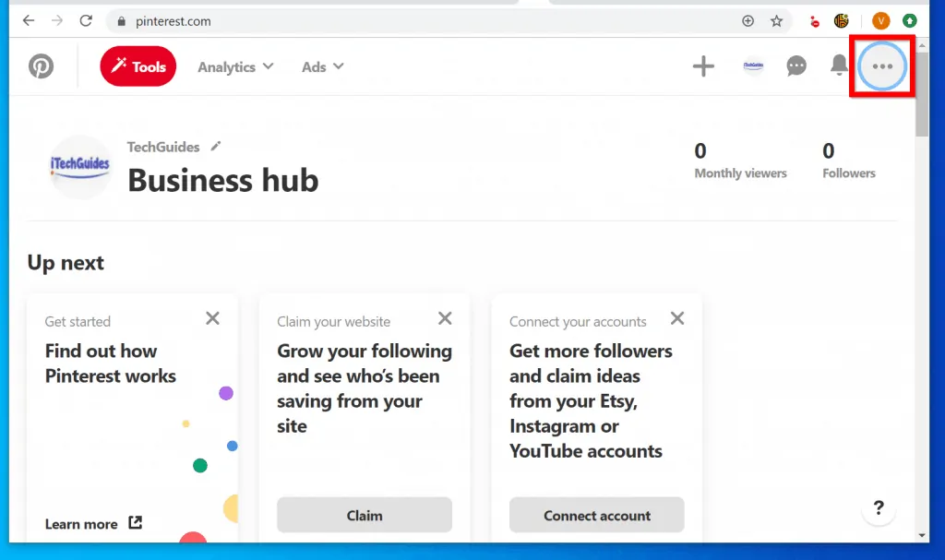Click the TechGuides profile avatar in header
The height and width of the screenshot is (560, 945).
(x=753, y=66)
